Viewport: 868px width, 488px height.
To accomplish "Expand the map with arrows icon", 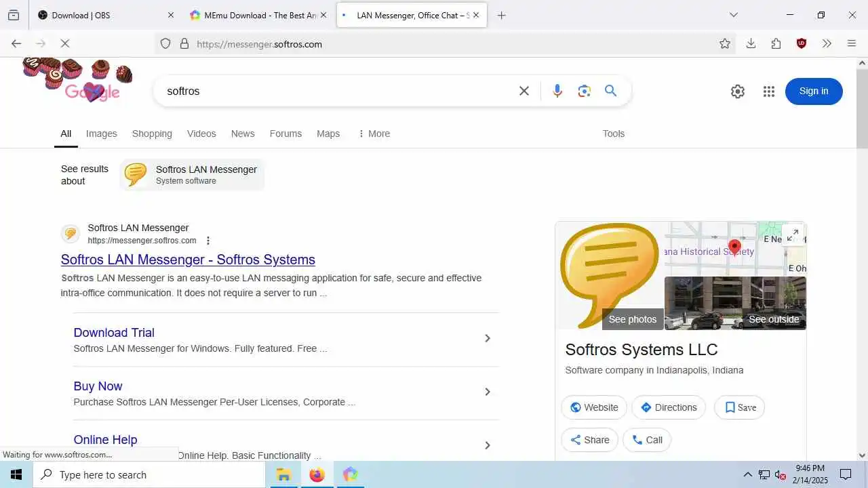I will 793,235.
